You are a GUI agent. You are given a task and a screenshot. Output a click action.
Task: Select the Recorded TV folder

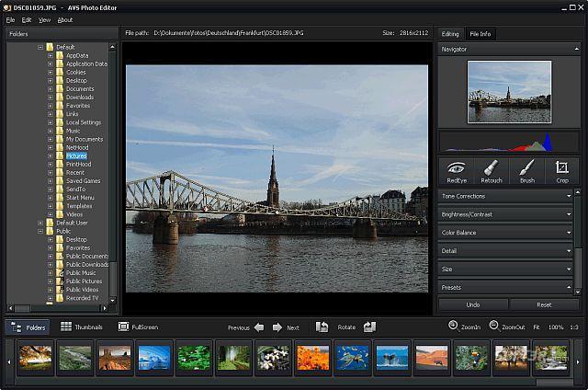(x=82, y=298)
